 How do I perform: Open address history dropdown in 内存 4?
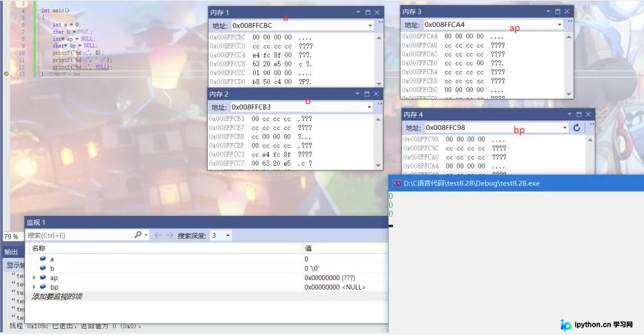[565, 127]
